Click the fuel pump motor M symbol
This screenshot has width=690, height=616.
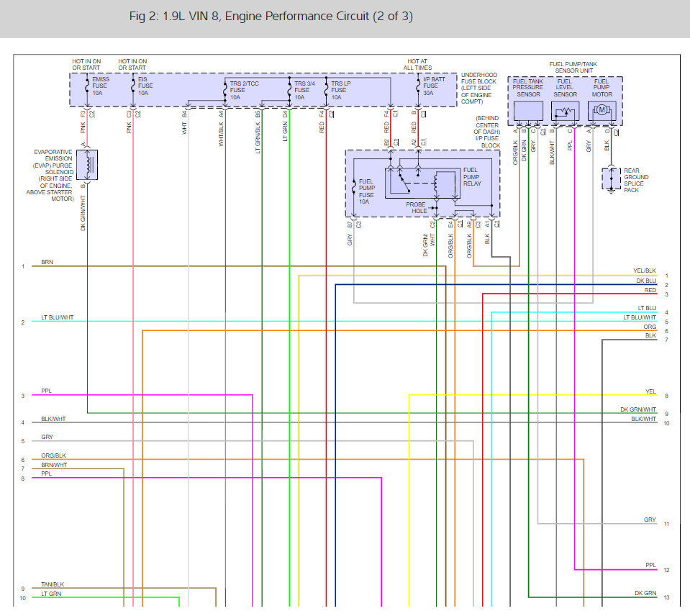pyautogui.click(x=602, y=111)
